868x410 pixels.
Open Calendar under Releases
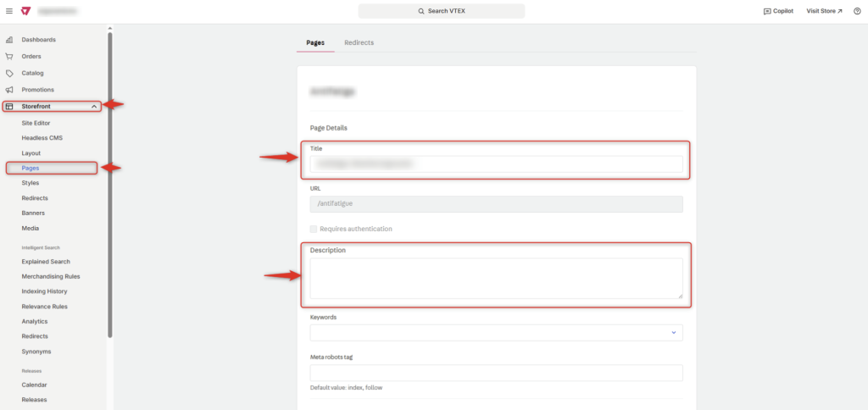[x=34, y=385]
